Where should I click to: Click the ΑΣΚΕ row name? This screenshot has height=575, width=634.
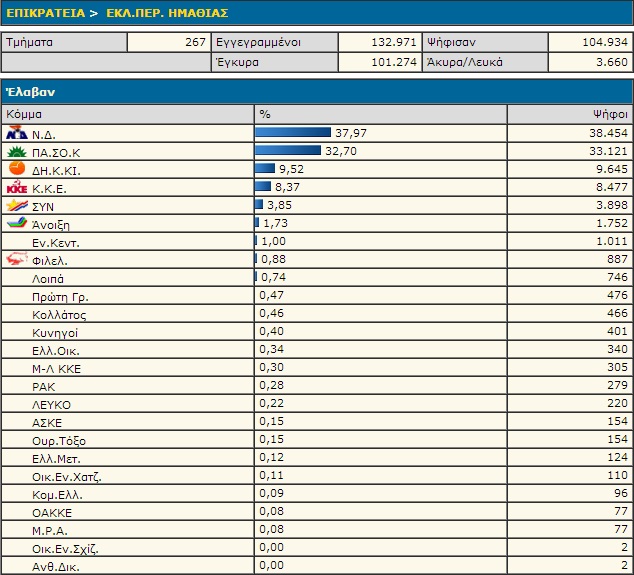pos(47,423)
